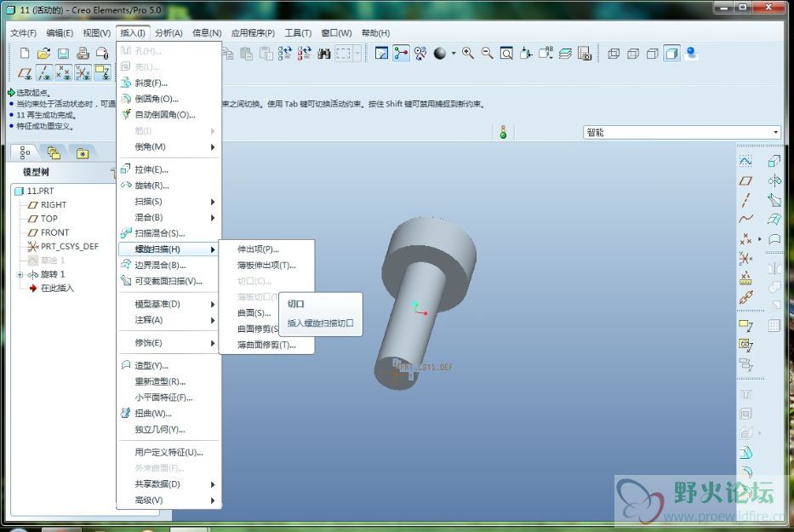
Task: Click the New file icon
Action: [25, 53]
